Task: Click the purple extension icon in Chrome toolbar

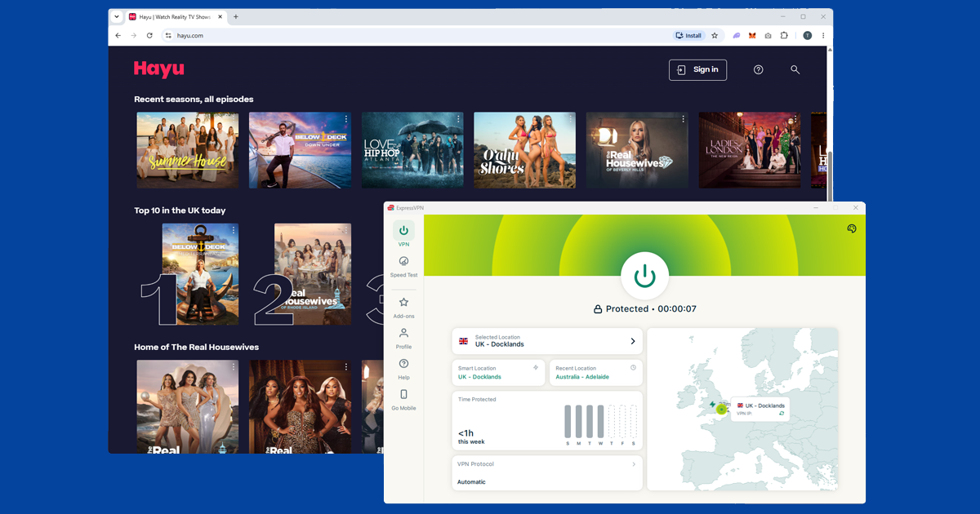Action: pos(737,36)
